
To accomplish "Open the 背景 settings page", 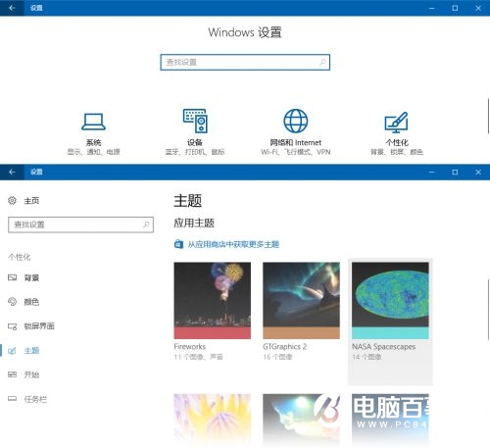I will tap(31, 277).
